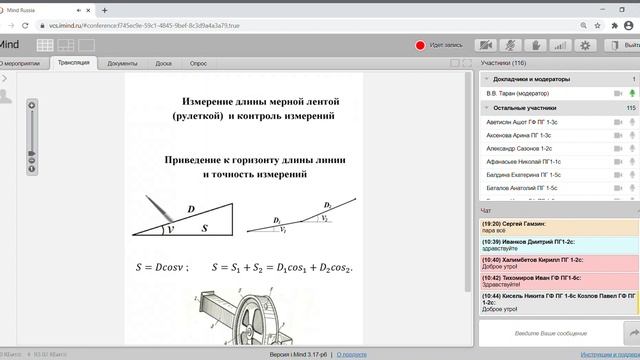This screenshot has width=640, height=360.
Task: Collapse Остальные участники group
Action: click(x=487, y=108)
